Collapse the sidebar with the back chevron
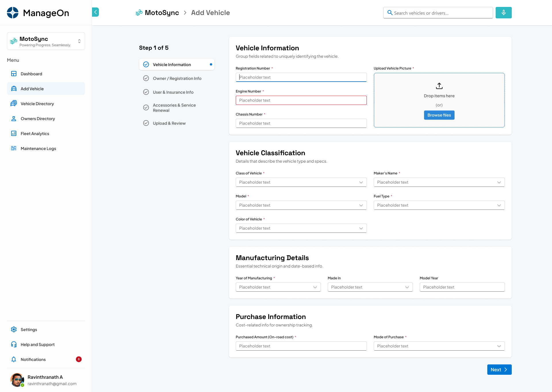Viewport: 552px width, 392px height. pos(95,12)
